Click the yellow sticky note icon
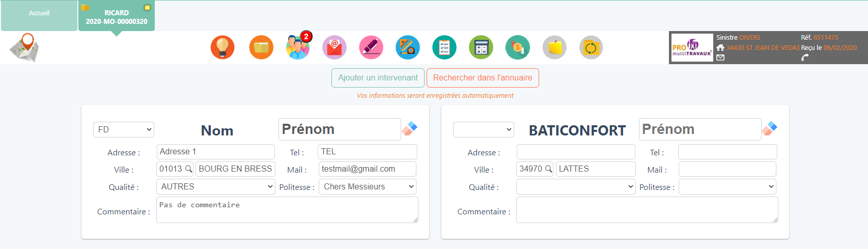The image size is (868, 249). [x=554, y=48]
